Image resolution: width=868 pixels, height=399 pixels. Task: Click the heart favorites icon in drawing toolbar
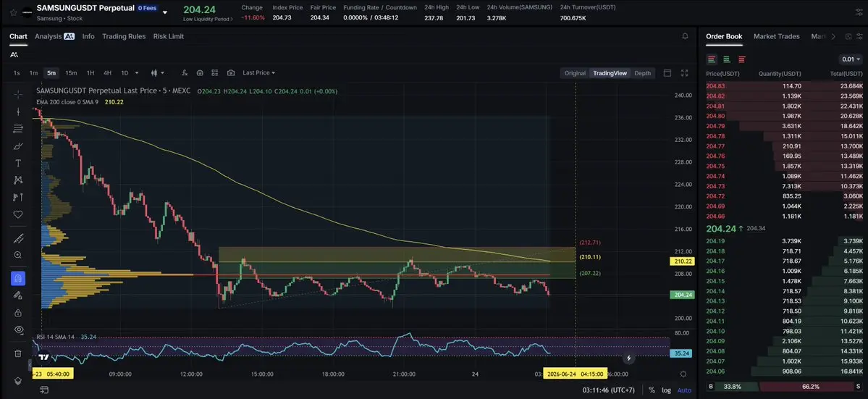tap(17, 214)
